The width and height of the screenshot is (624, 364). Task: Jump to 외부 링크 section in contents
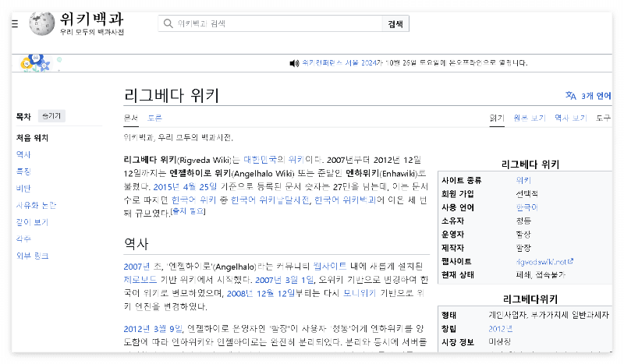pos(32,256)
